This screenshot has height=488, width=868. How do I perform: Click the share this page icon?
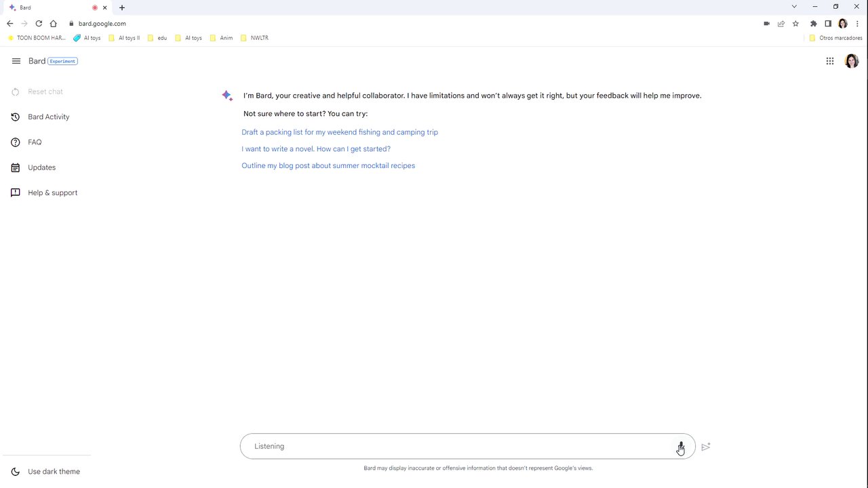(x=781, y=24)
